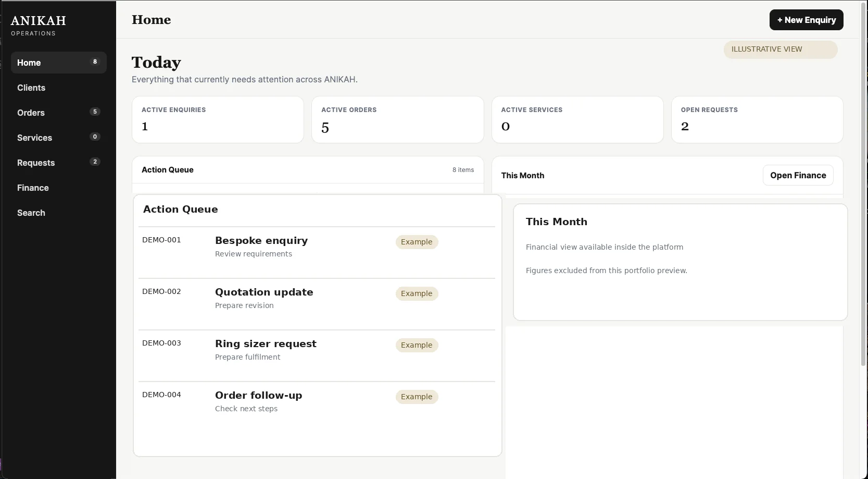Open the Bespoke enquiry item
The height and width of the screenshot is (479, 868).
(317, 252)
